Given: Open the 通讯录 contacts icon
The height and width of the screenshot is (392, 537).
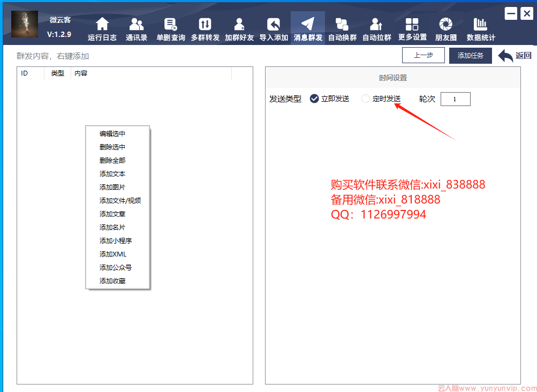Looking at the screenshot, I should tap(137, 24).
